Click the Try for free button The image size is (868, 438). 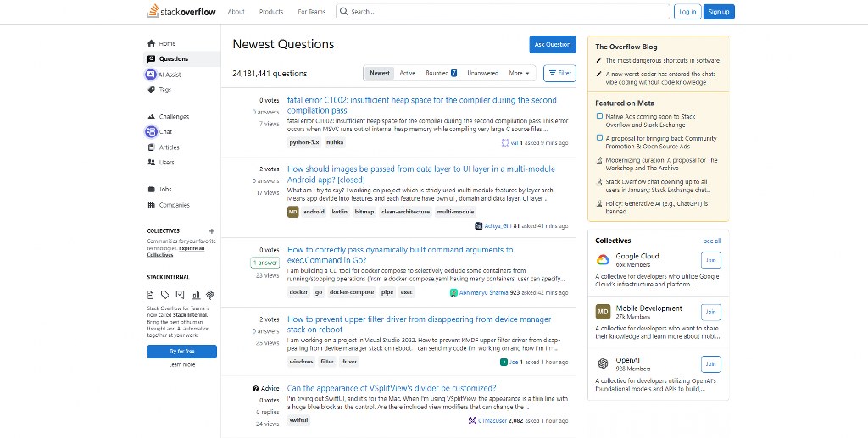182,352
